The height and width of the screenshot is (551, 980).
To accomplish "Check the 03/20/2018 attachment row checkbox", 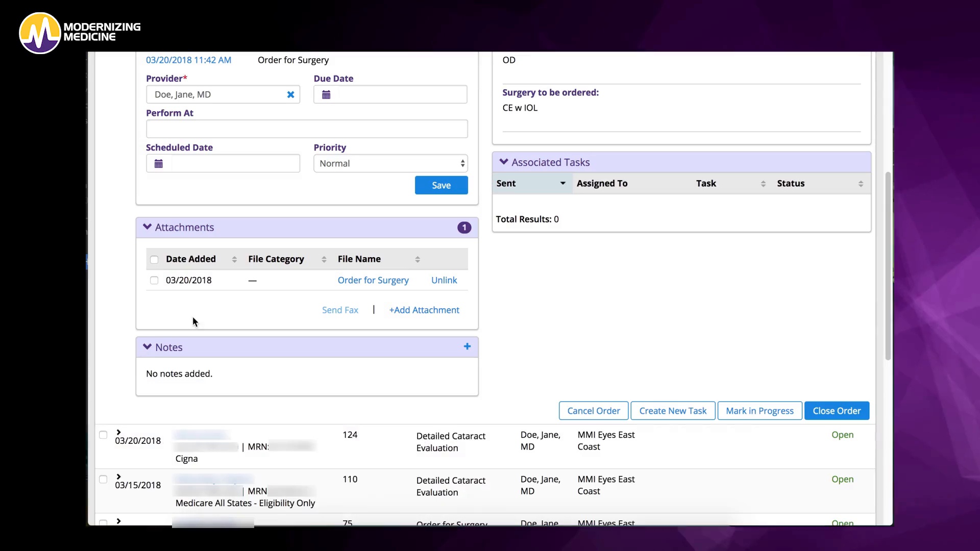I will click(x=154, y=280).
